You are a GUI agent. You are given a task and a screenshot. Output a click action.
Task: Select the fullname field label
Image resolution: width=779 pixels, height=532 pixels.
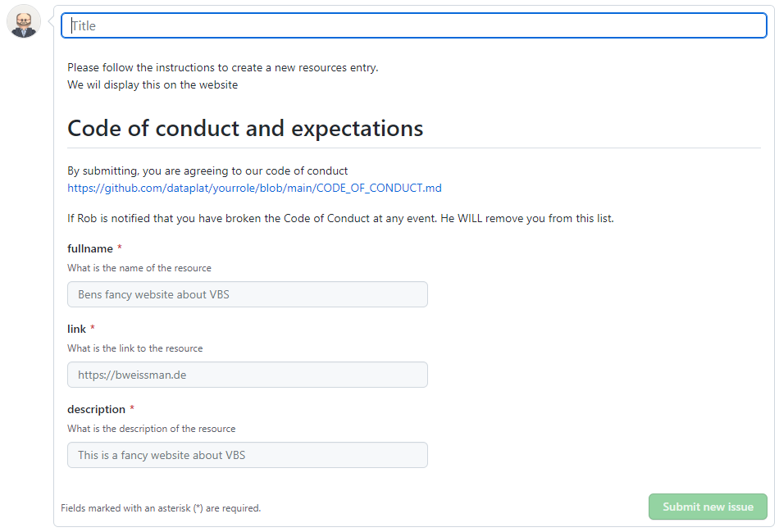point(90,248)
